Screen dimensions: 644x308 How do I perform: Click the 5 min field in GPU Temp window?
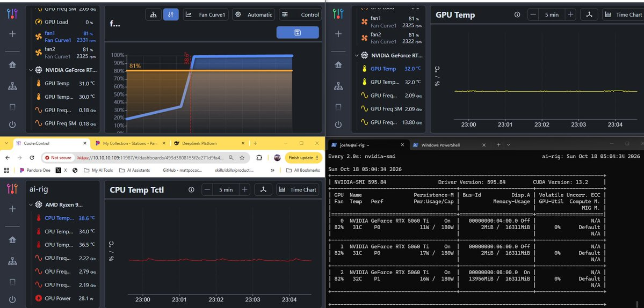(x=552, y=14)
